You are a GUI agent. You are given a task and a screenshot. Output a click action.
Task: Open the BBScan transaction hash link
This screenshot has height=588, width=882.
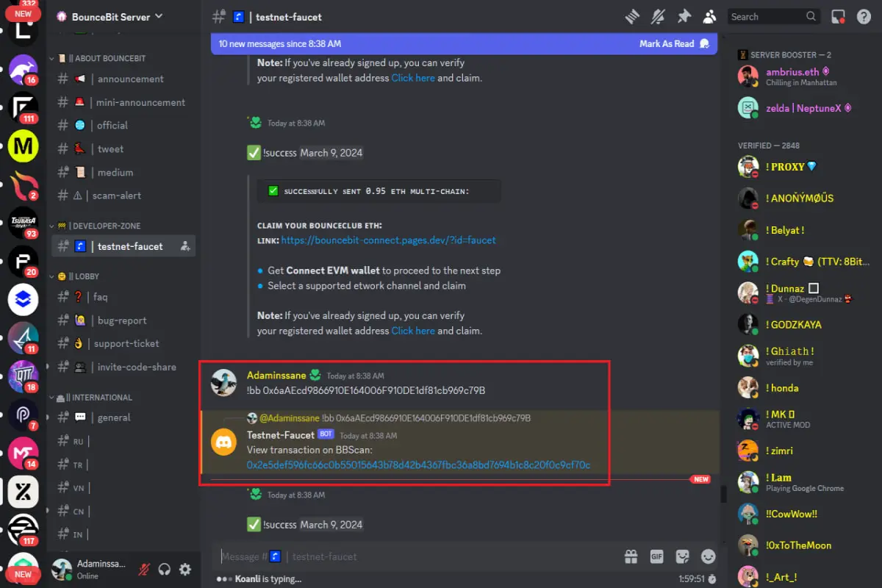[418, 465]
